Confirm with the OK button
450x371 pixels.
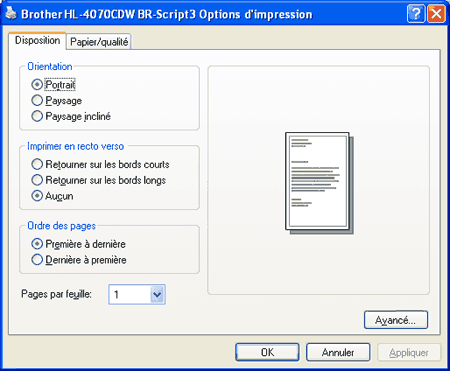(x=267, y=352)
